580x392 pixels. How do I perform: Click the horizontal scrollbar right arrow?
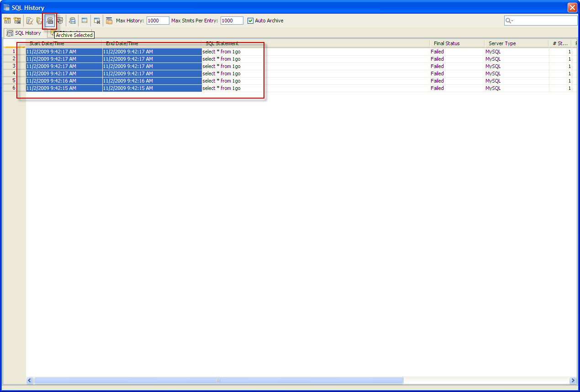[573, 380]
